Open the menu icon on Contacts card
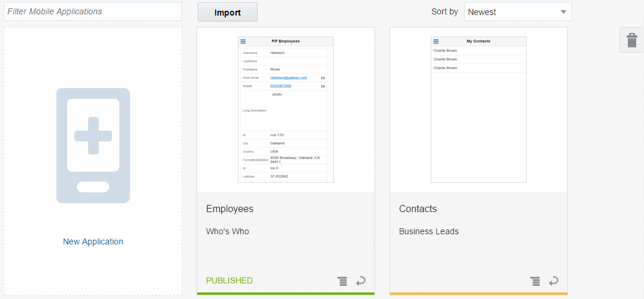The height and width of the screenshot is (299, 644). (535, 281)
